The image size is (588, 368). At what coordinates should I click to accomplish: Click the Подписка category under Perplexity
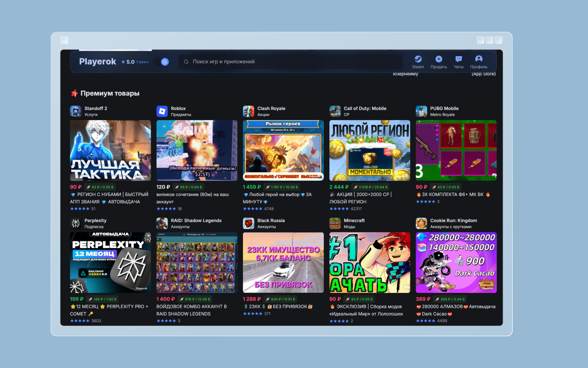[94, 227]
